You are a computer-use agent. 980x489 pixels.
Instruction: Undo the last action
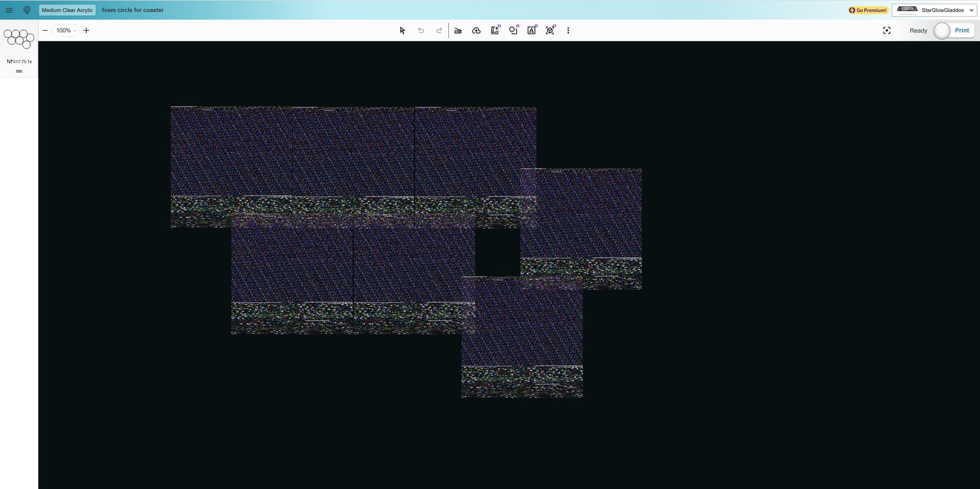[421, 31]
